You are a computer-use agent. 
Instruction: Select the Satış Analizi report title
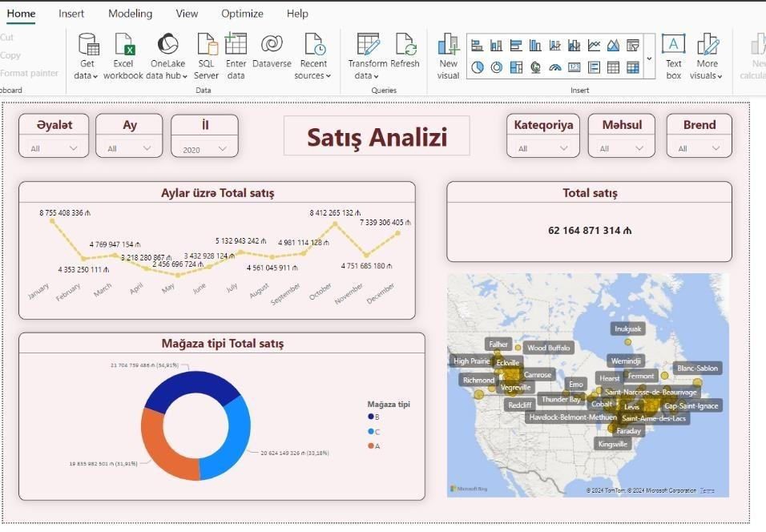(377, 137)
